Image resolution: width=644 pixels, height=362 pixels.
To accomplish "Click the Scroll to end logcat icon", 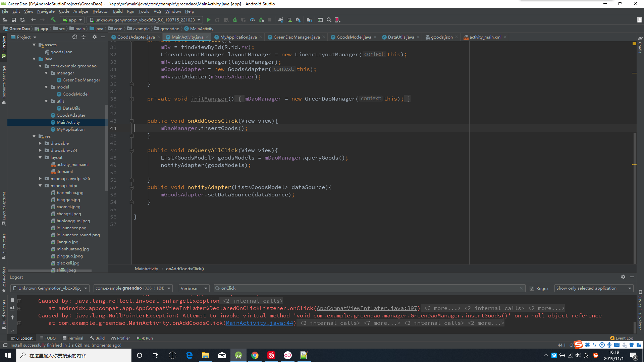I will tap(12, 309).
